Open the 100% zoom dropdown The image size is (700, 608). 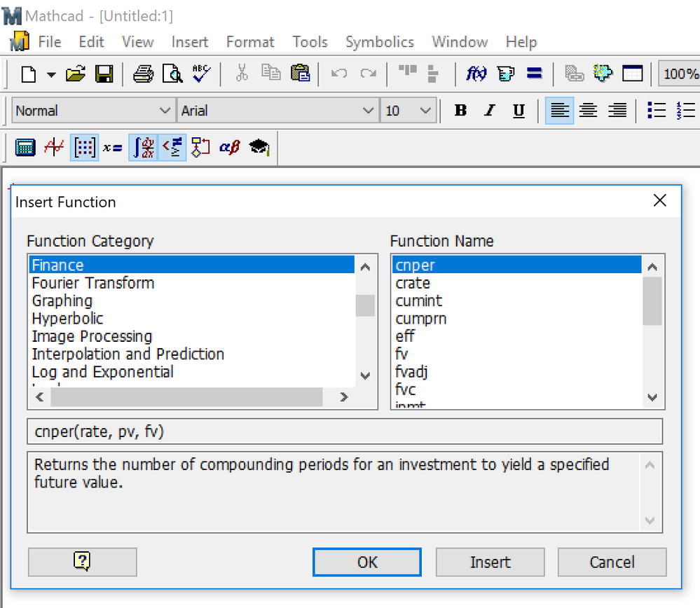[680, 74]
